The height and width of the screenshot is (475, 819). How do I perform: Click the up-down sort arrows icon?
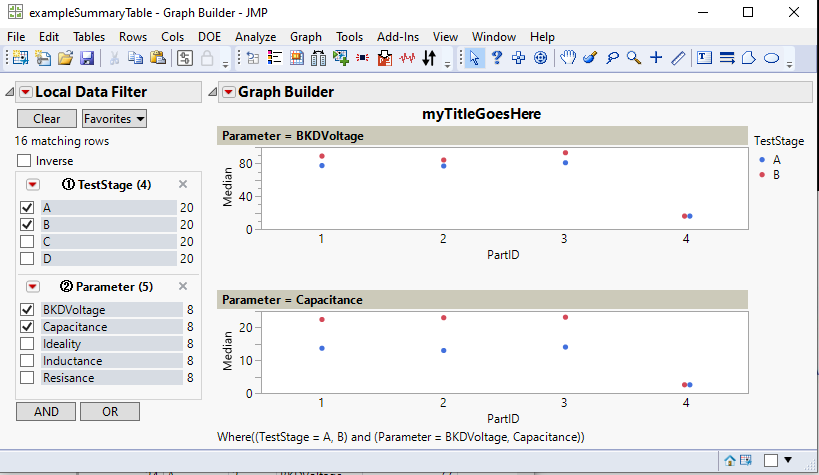[x=429, y=57]
